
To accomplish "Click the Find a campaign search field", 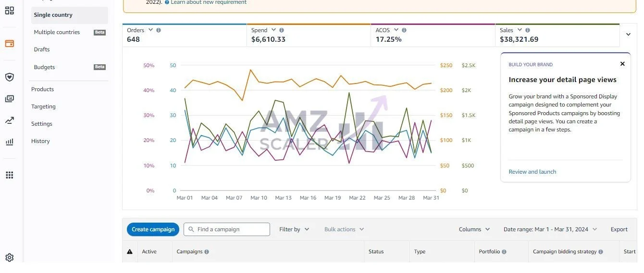I will tap(227, 229).
